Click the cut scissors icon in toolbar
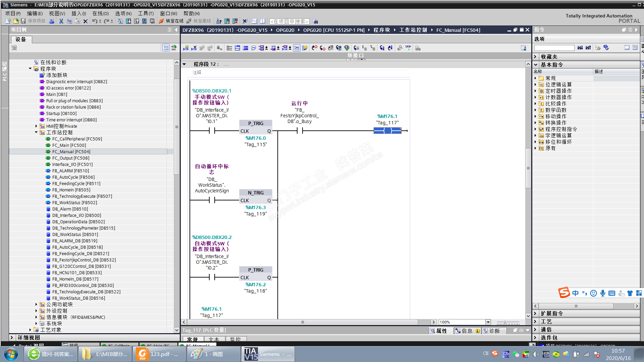644x362 pixels. point(61,21)
